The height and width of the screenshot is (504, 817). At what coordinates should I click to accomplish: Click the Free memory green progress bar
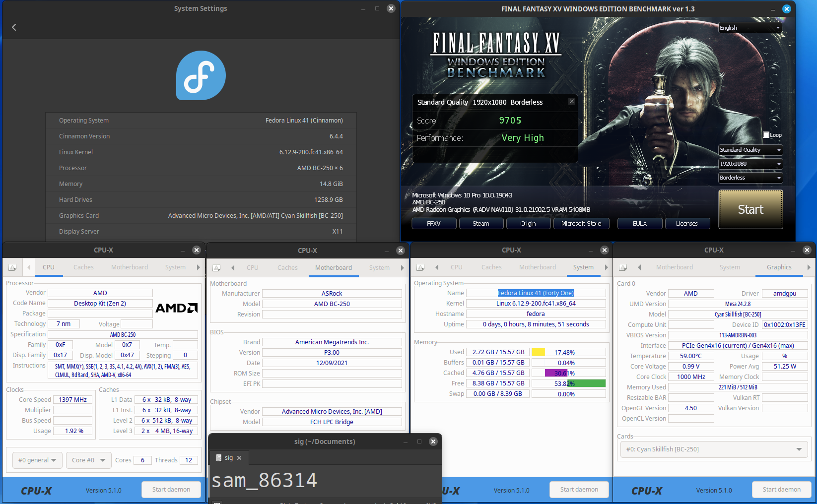[x=568, y=383]
